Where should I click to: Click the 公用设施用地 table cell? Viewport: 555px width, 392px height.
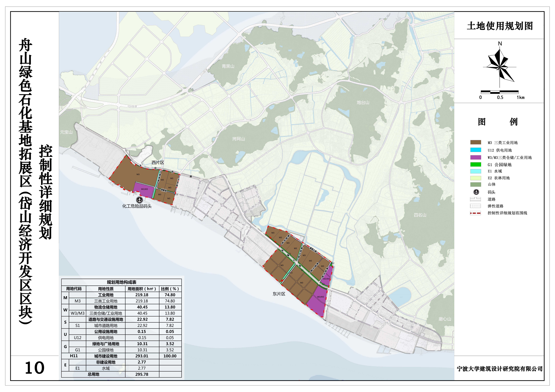[106, 332]
